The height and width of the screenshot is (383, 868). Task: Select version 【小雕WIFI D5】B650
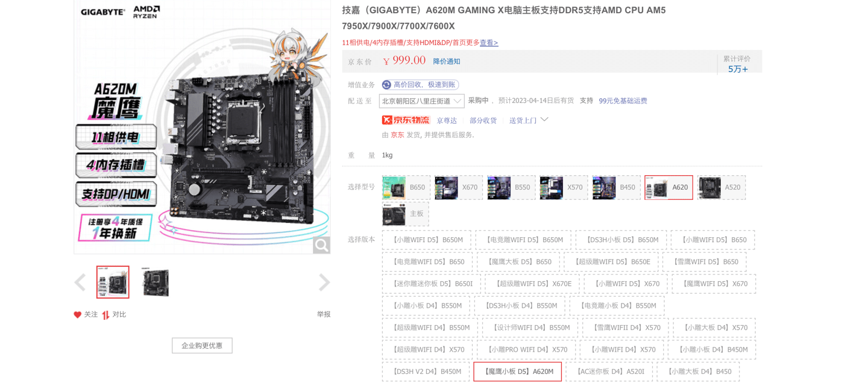coord(713,240)
